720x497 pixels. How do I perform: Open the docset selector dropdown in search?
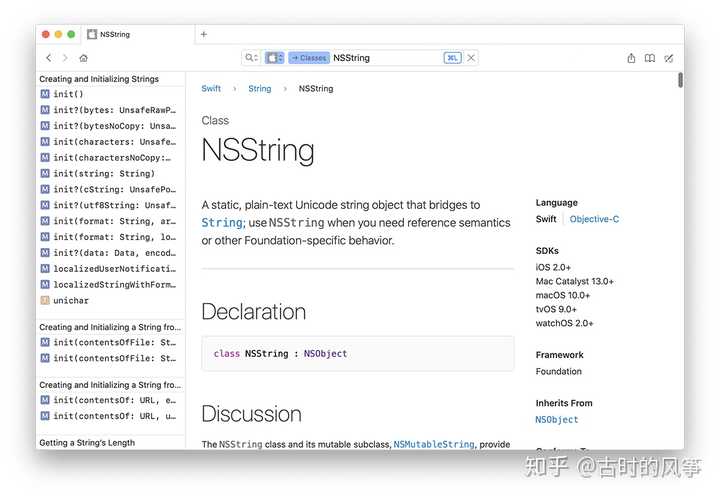tap(275, 58)
